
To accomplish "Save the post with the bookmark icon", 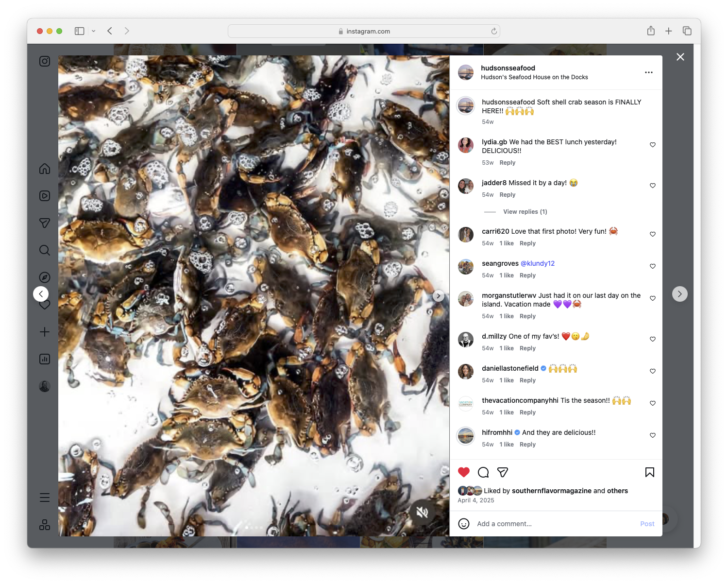I will coord(649,472).
